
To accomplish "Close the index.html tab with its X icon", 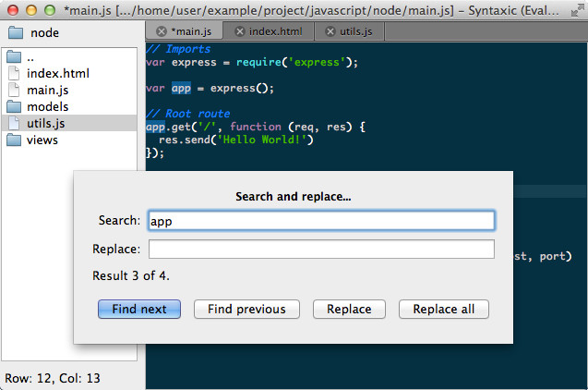I will point(240,31).
